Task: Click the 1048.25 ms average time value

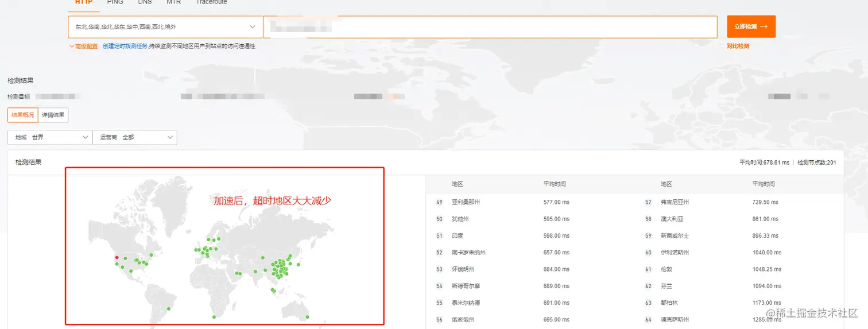Action: tap(767, 269)
